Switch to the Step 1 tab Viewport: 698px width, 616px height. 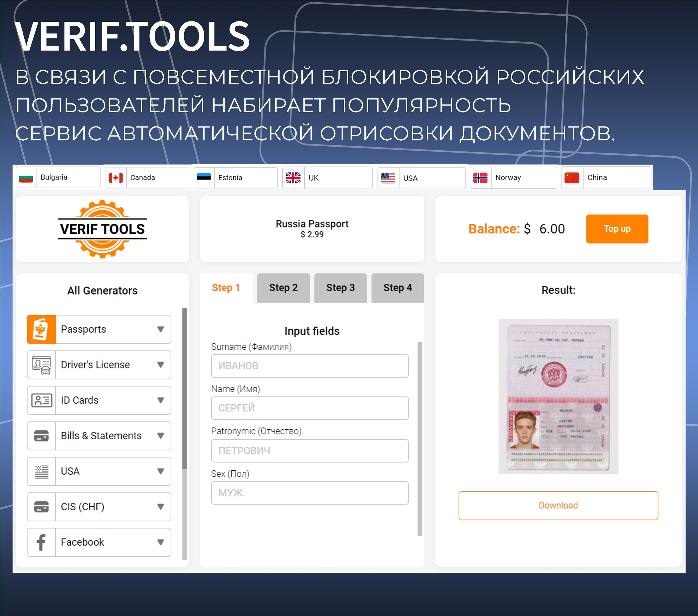226,288
